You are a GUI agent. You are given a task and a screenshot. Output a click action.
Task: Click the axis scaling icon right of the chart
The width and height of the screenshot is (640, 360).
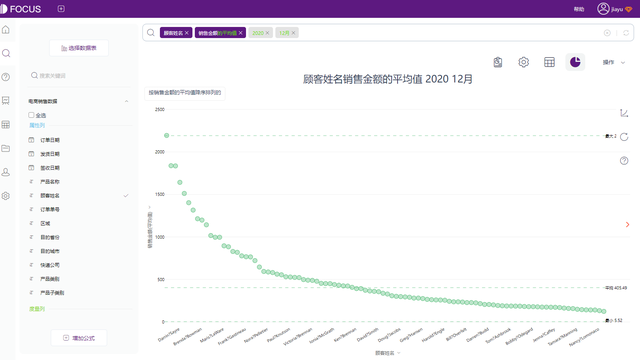[624, 113]
